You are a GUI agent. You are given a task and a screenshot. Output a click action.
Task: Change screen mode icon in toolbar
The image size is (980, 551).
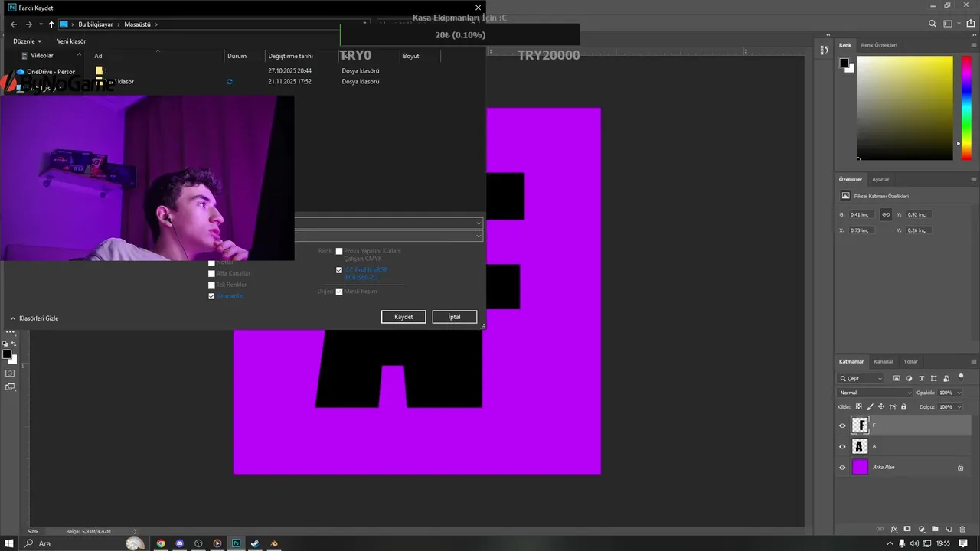(10, 387)
